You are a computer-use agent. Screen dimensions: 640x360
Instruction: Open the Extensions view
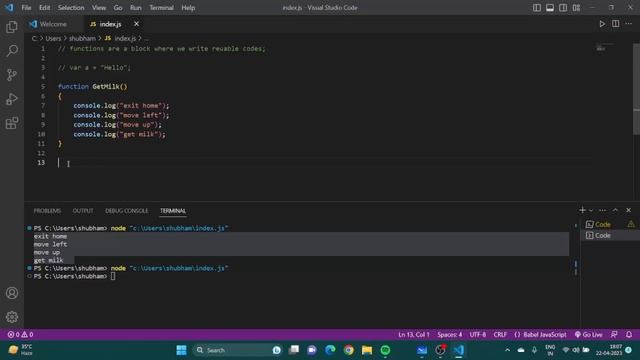click(x=12, y=123)
